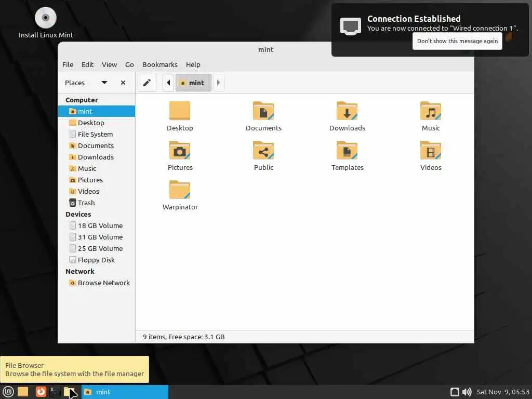Click the mint window title bar text

265,49
